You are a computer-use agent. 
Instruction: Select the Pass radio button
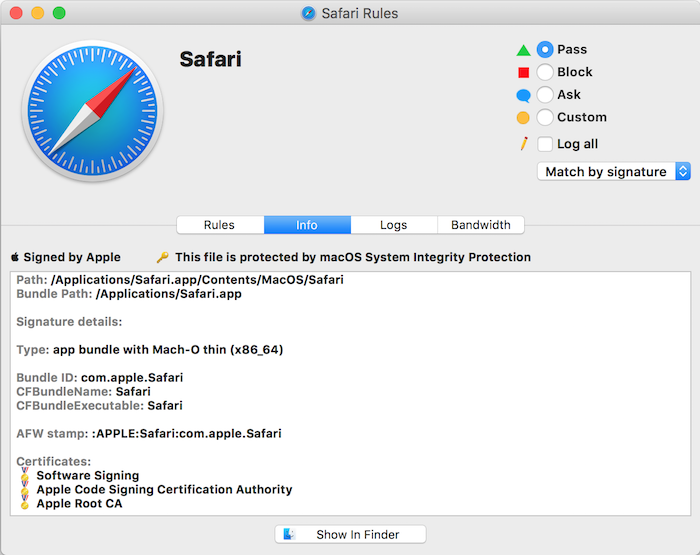(x=545, y=50)
